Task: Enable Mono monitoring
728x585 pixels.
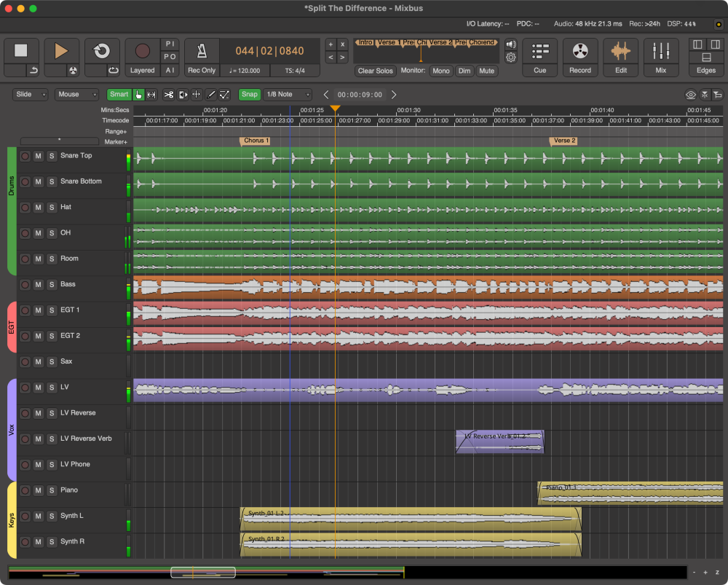Action: pos(440,71)
